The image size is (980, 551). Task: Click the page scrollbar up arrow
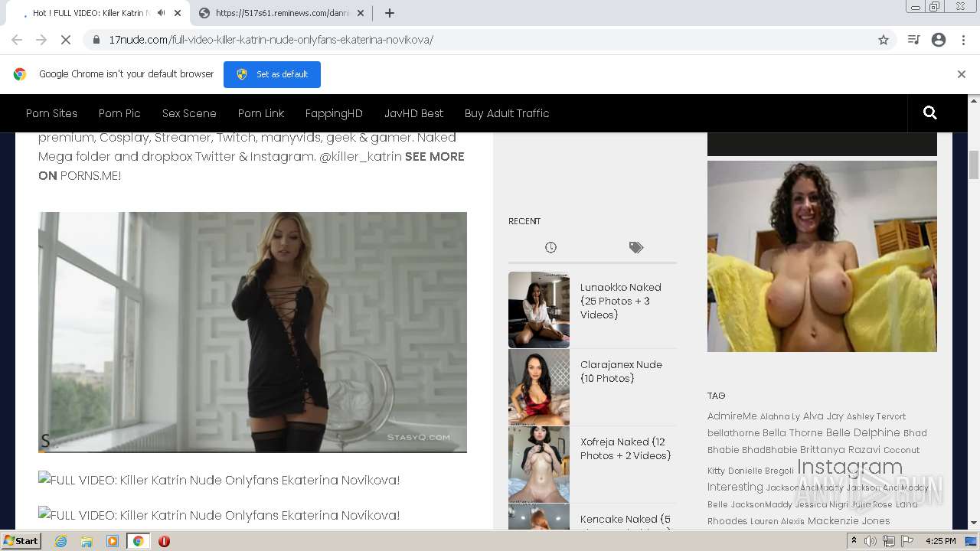pyautogui.click(x=974, y=100)
